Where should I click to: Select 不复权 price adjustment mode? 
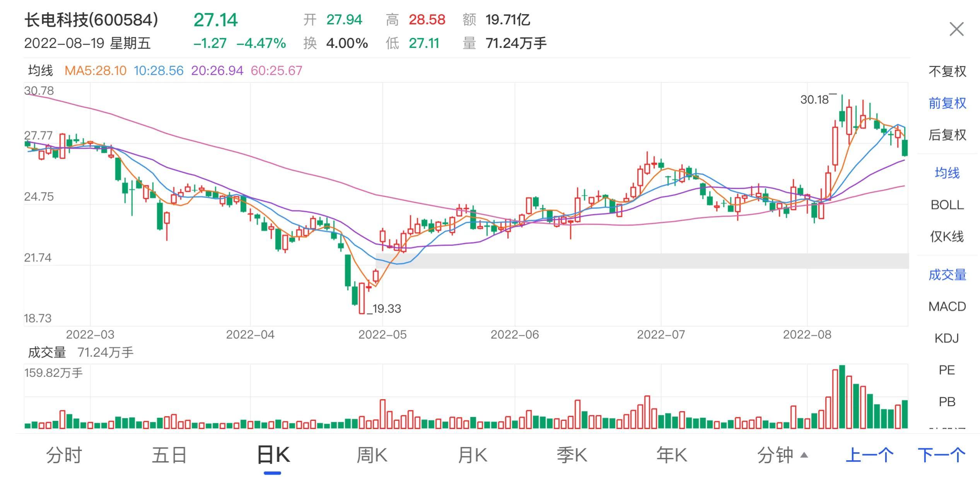pyautogui.click(x=947, y=72)
